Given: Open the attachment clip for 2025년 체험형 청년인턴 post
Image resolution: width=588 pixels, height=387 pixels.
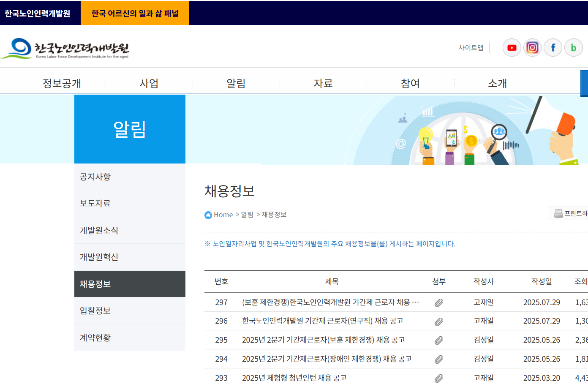Looking at the screenshot, I should [x=438, y=377].
